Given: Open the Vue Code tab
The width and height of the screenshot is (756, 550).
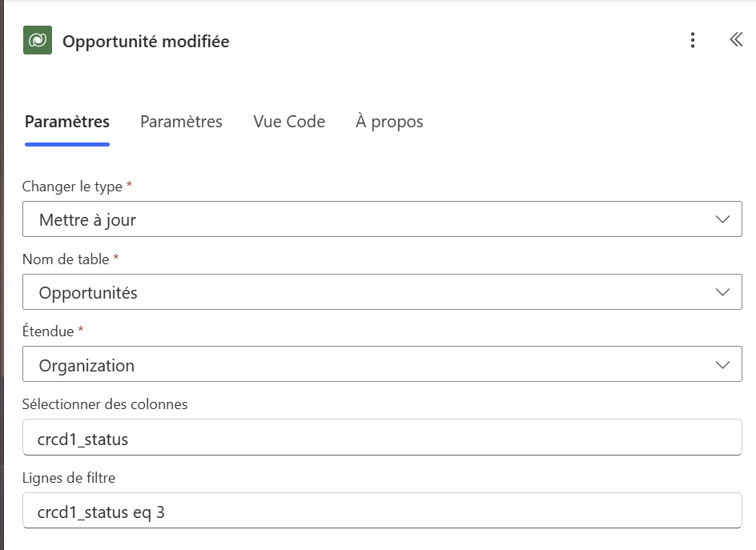Looking at the screenshot, I should [289, 122].
